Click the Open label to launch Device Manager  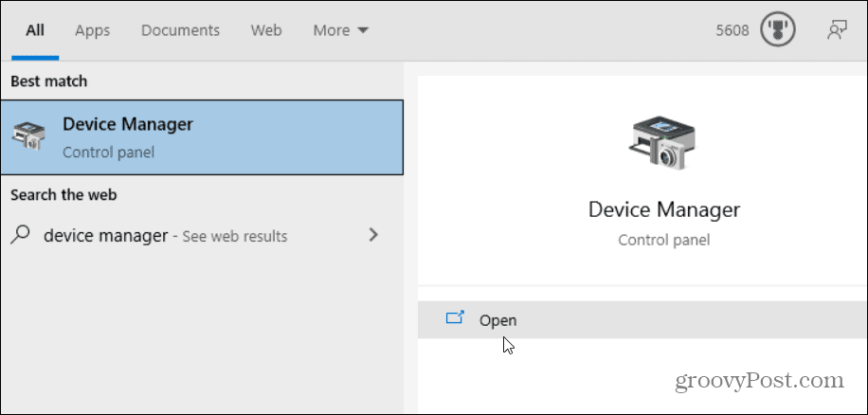(x=497, y=320)
